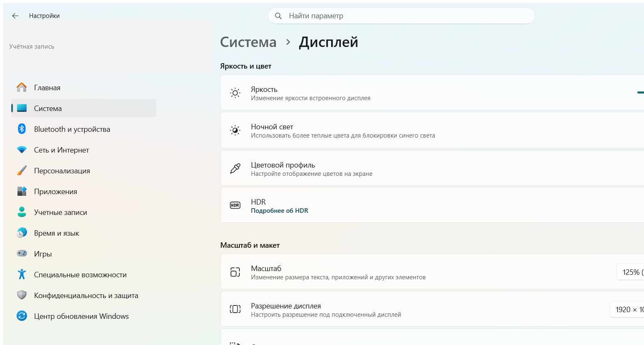Open Центр обновления Windows
This screenshot has height=345, width=644.
[84, 316]
